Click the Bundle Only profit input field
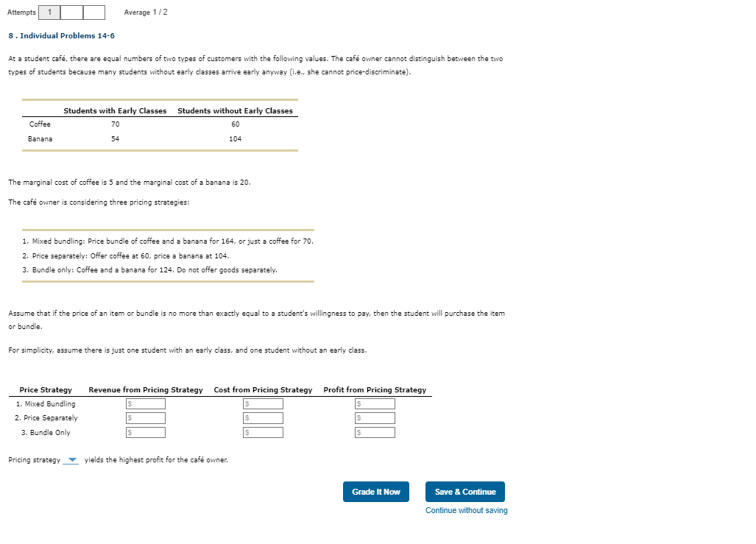The width and height of the screenshot is (756, 544). pos(375,432)
